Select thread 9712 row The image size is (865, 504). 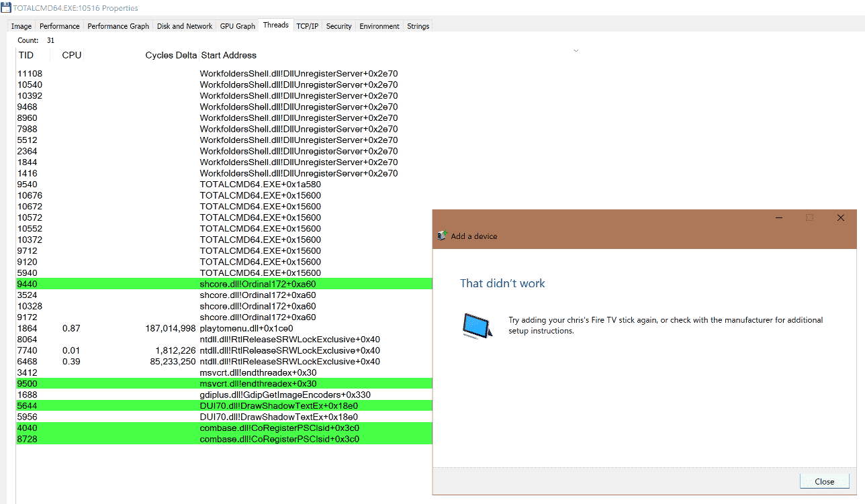[x=224, y=250]
